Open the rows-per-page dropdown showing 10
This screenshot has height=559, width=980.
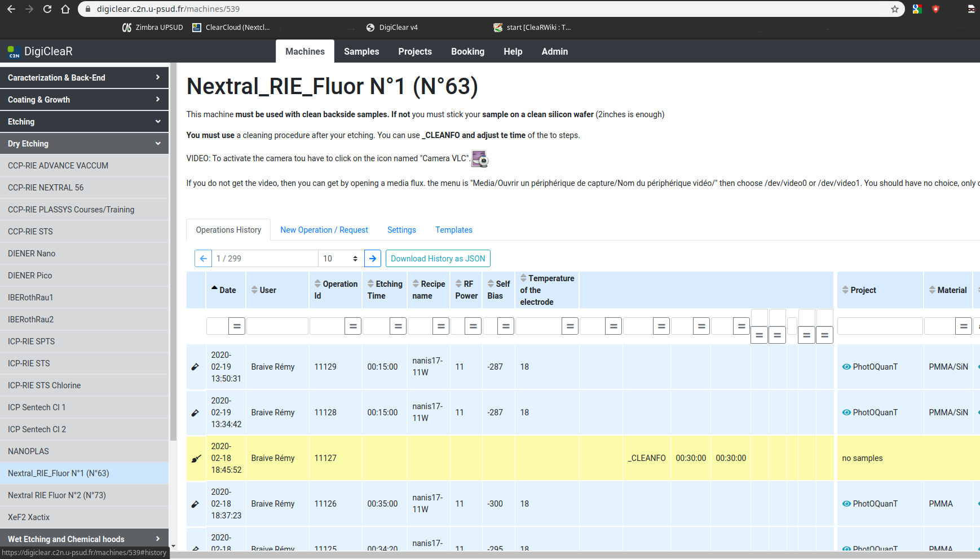(x=341, y=259)
